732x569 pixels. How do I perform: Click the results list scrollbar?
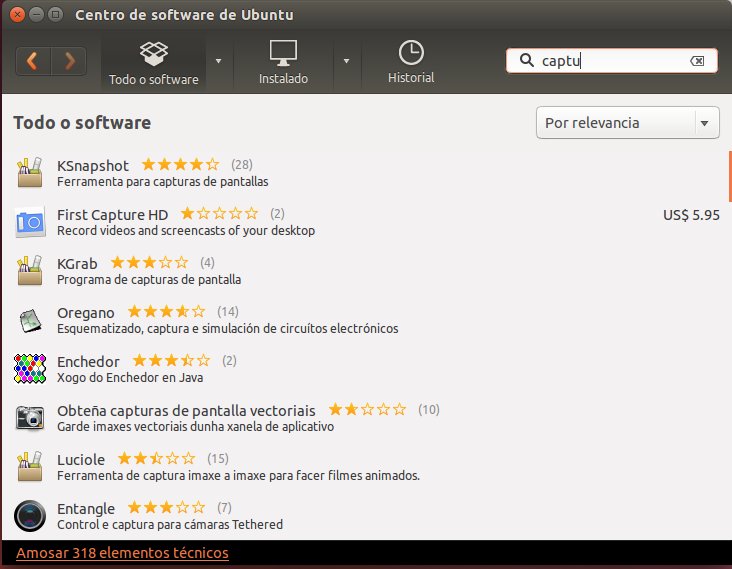pos(730,176)
